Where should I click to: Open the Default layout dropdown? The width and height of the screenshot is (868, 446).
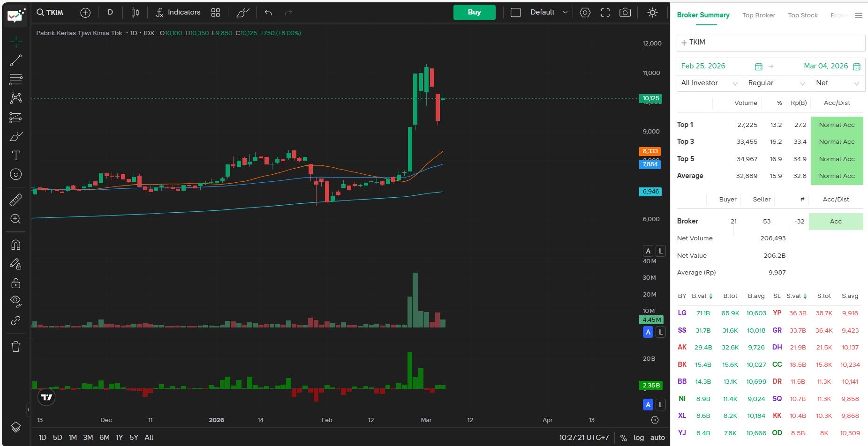[x=549, y=13]
